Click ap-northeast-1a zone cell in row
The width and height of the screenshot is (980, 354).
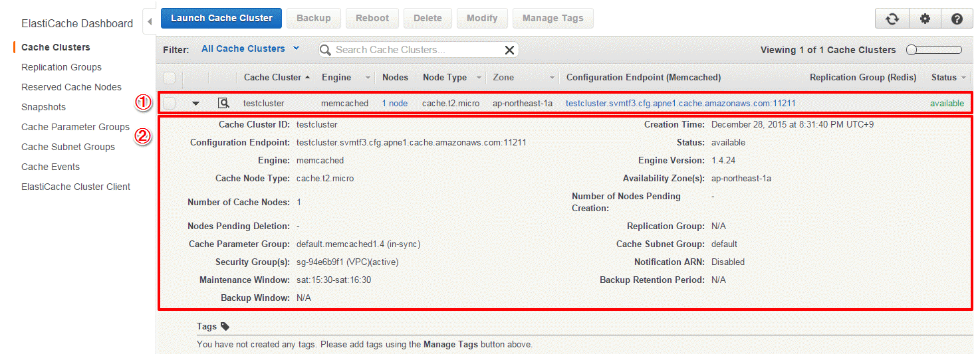(x=523, y=103)
